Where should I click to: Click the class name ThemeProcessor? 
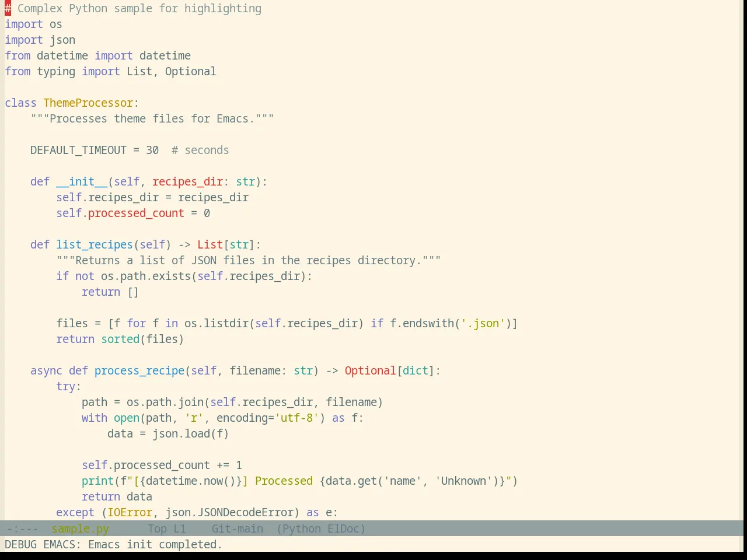point(88,103)
